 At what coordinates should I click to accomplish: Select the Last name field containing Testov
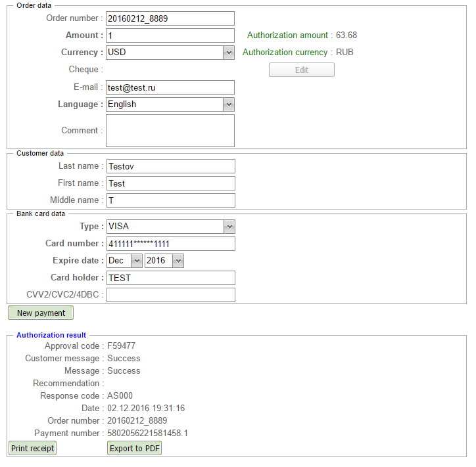coord(170,166)
